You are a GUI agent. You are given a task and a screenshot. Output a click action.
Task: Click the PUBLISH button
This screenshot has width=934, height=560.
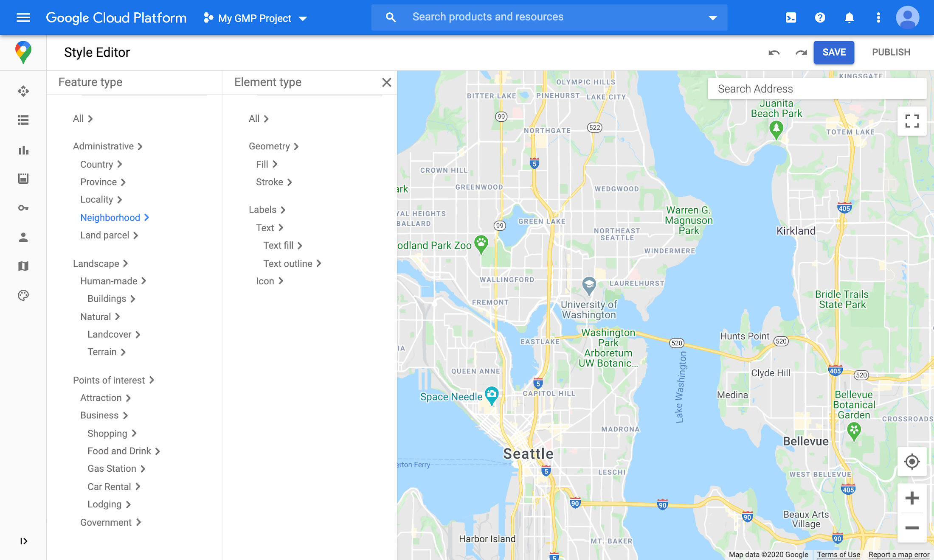pyautogui.click(x=891, y=52)
